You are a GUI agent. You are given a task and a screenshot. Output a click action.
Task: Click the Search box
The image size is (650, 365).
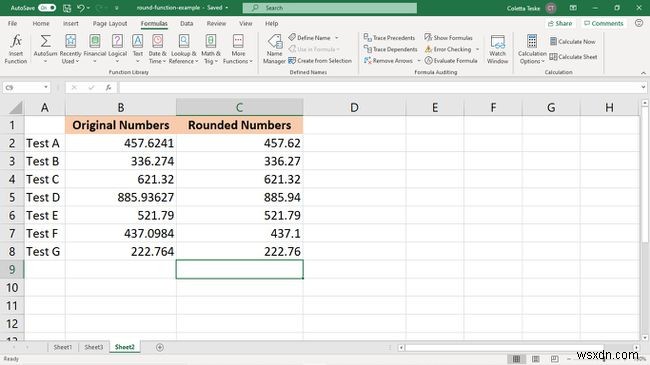click(x=330, y=8)
